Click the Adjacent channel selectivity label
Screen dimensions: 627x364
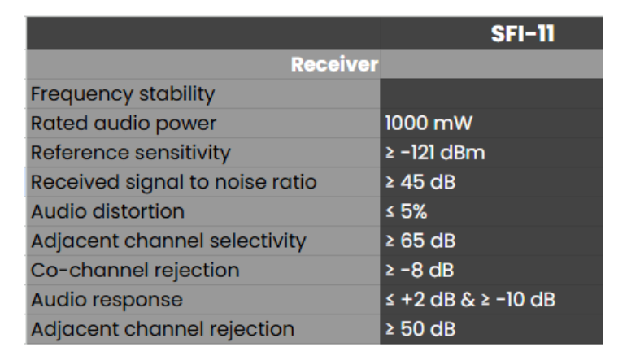tap(168, 240)
